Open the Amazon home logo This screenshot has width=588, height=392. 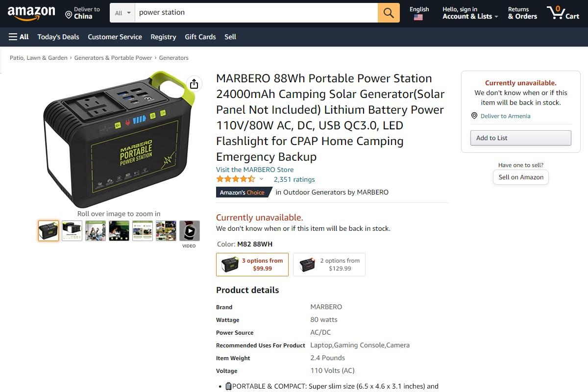pos(31,13)
